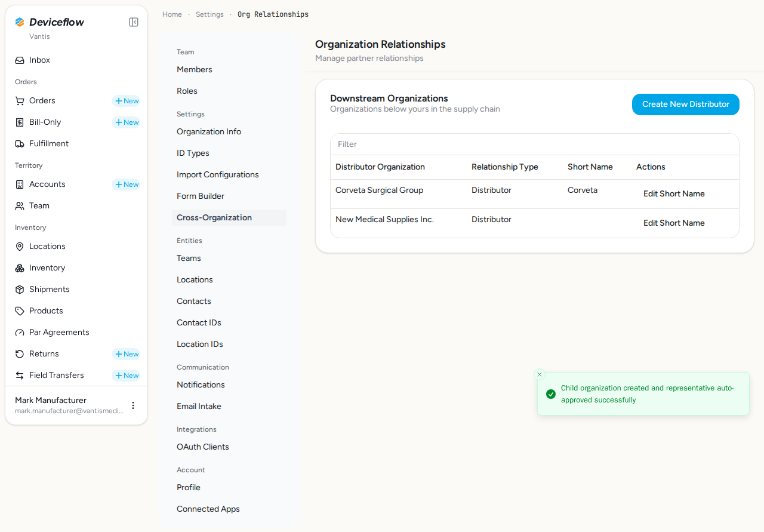Click the Returns arrow icon
This screenshot has width=764, height=532.
(x=20, y=354)
